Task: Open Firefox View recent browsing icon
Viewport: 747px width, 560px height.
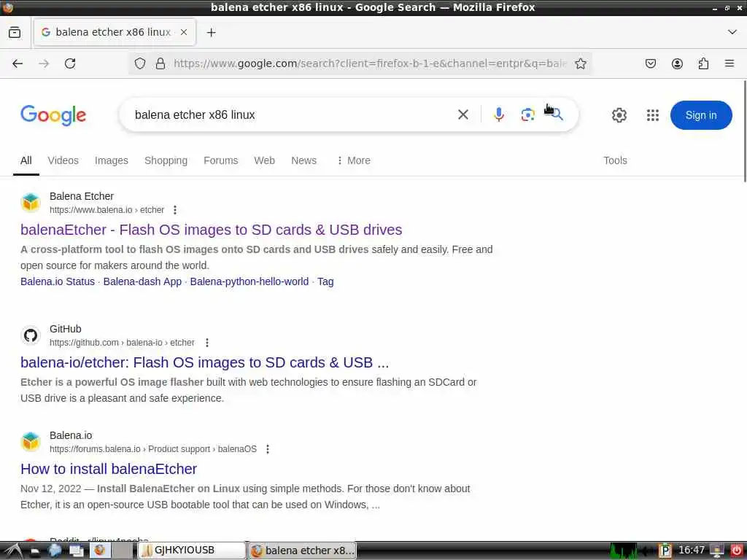Action: coord(15,32)
